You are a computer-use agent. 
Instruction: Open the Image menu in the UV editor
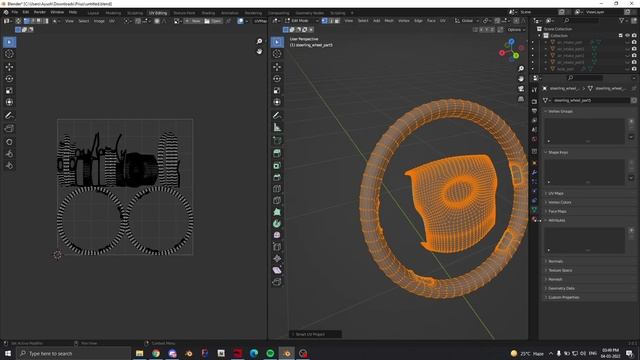click(99, 21)
